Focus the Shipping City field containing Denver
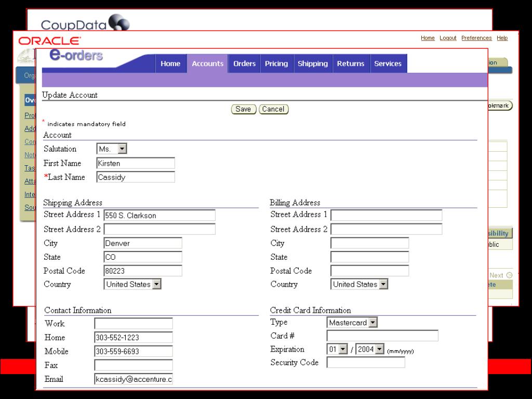The width and height of the screenshot is (532, 399). (143, 243)
